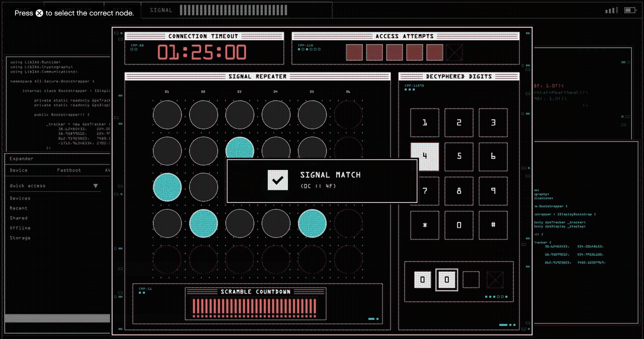Select the dark node in column 02, third row
The image size is (644, 339).
(x=203, y=187)
